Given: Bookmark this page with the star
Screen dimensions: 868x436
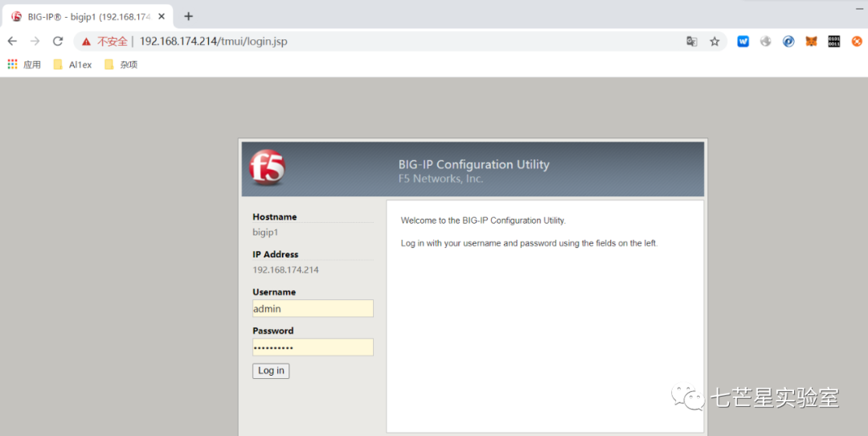Looking at the screenshot, I should click(x=714, y=42).
